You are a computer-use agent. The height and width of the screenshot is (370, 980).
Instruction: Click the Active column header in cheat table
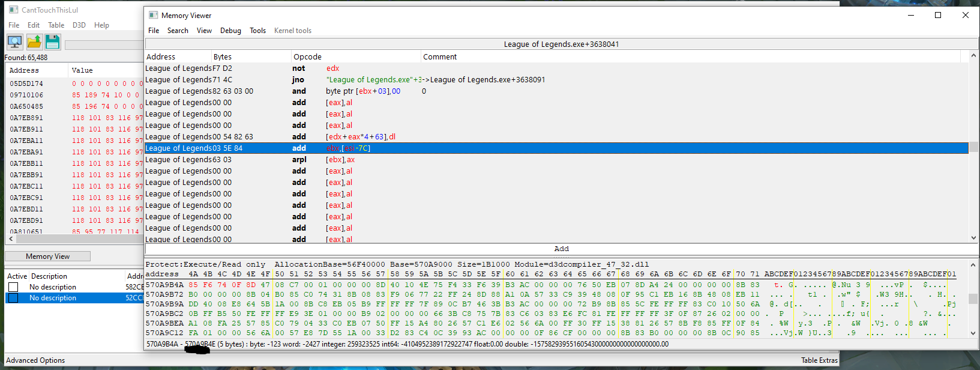[x=17, y=276]
